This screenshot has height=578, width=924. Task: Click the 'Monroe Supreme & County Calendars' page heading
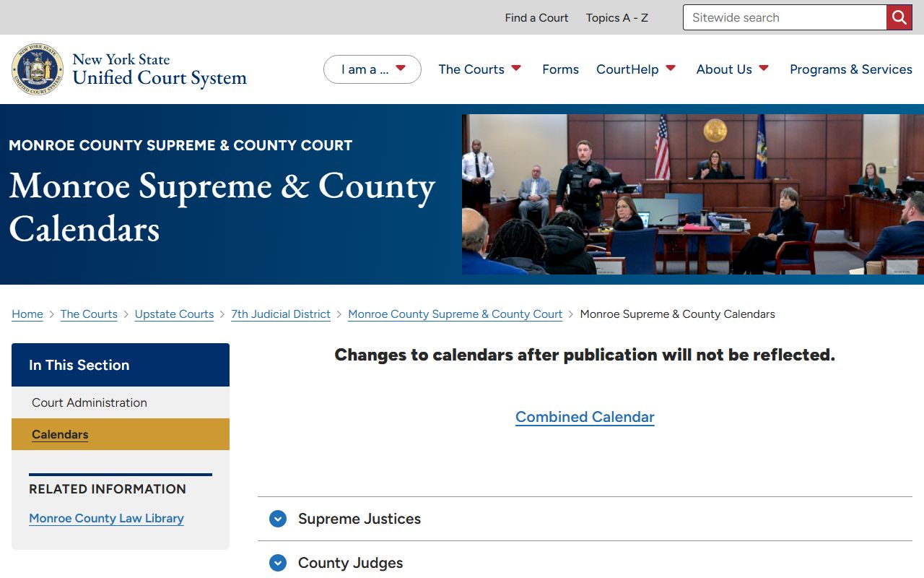[222, 207]
